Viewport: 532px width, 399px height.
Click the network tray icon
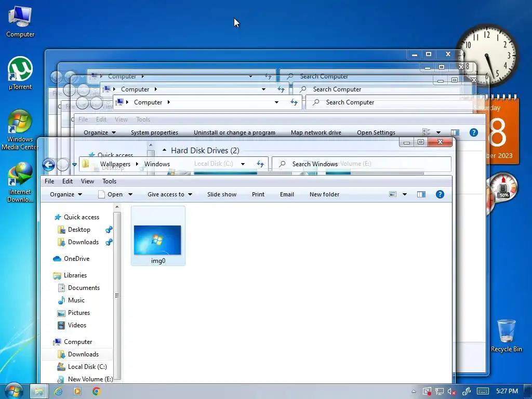[440, 392]
